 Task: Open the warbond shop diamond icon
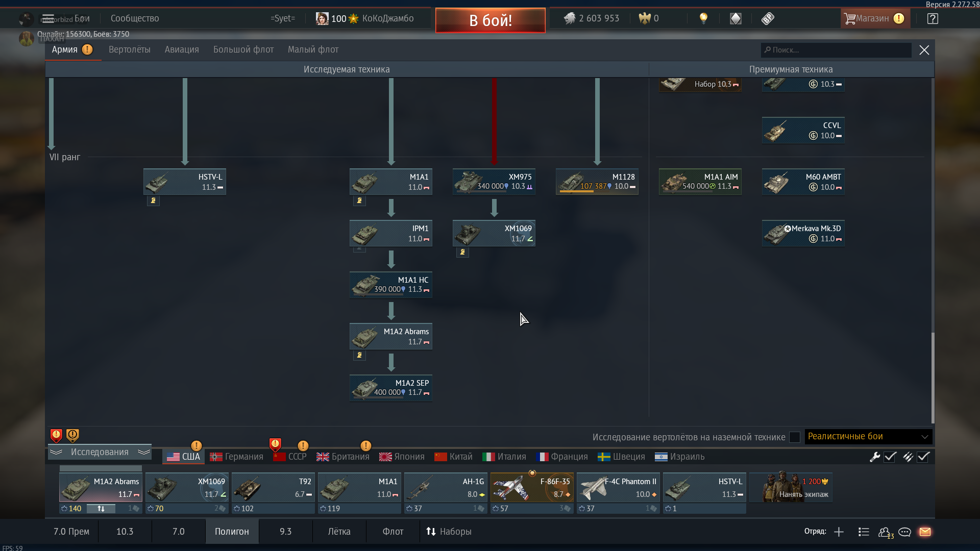[x=736, y=18]
